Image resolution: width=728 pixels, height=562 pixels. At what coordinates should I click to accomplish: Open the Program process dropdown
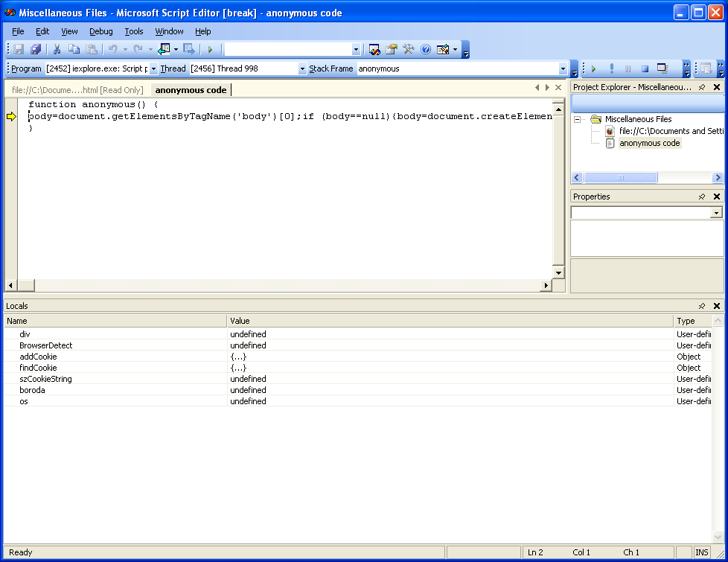tap(154, 68)
